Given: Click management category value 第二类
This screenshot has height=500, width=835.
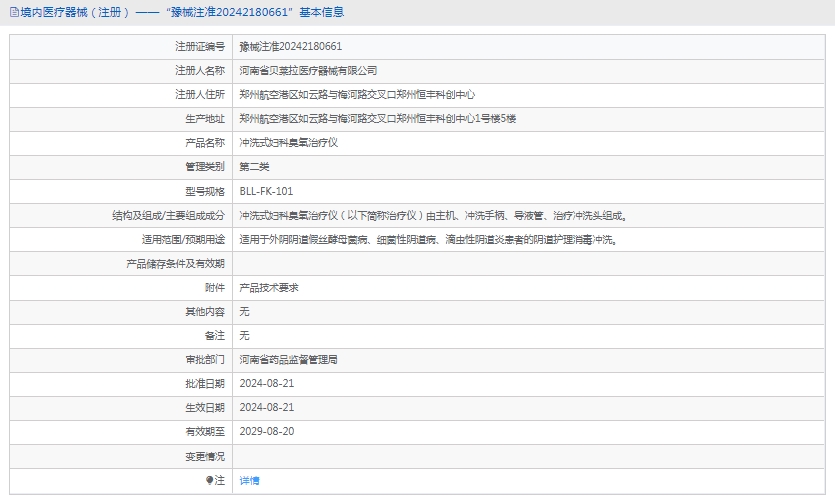Looking at the screenshot, I should [254, 167].
